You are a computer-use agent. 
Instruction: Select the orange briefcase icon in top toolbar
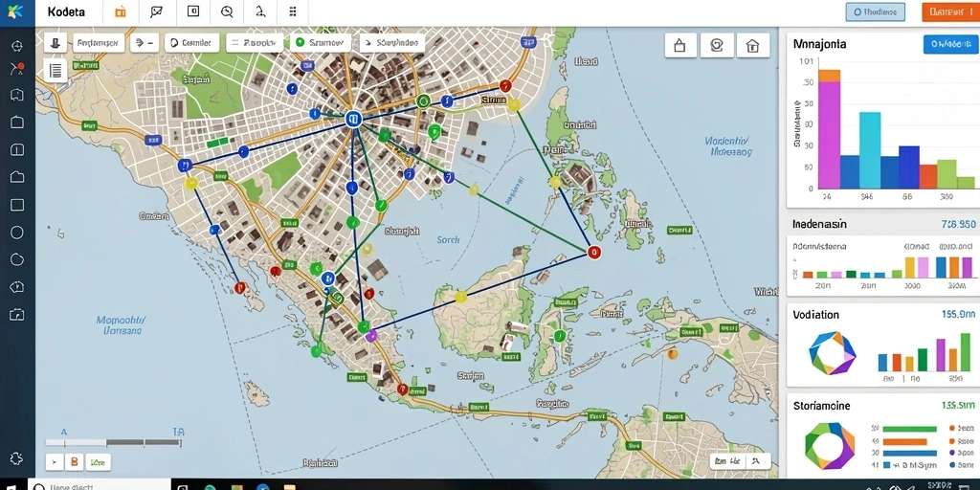(120, 11)
